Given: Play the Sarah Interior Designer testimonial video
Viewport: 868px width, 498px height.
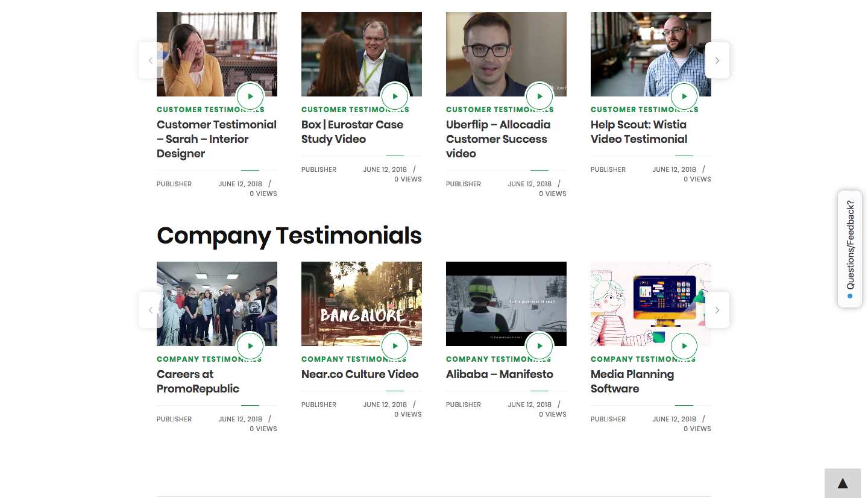Looking at the screenshot, I should (x=250, y=96).
